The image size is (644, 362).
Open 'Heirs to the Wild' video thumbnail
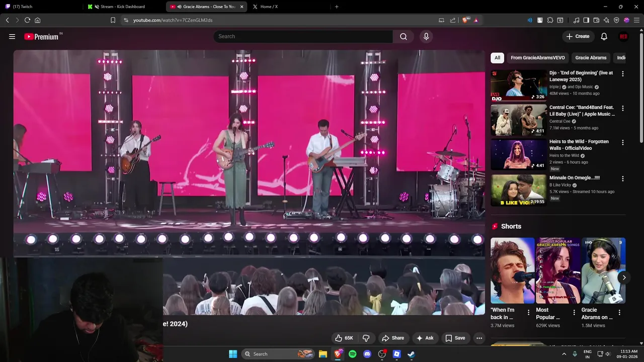tap(518, 154)
